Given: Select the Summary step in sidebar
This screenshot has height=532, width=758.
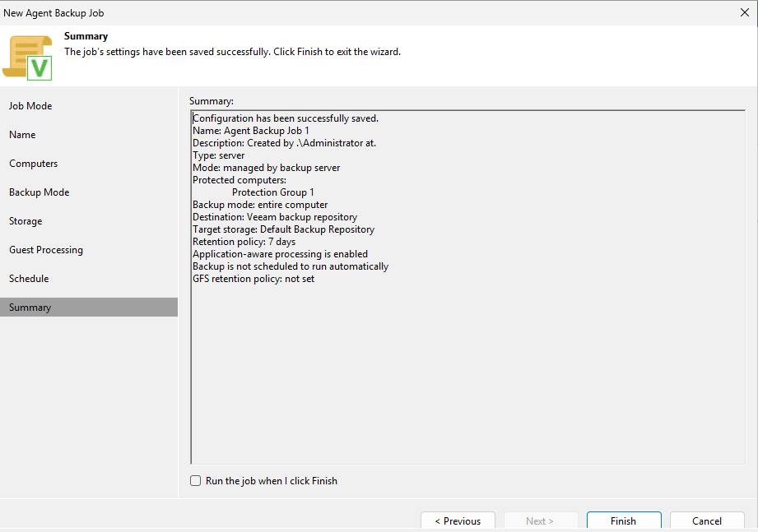Looking at the screenshot, I should pyautogui.click(x=89, y=307).
